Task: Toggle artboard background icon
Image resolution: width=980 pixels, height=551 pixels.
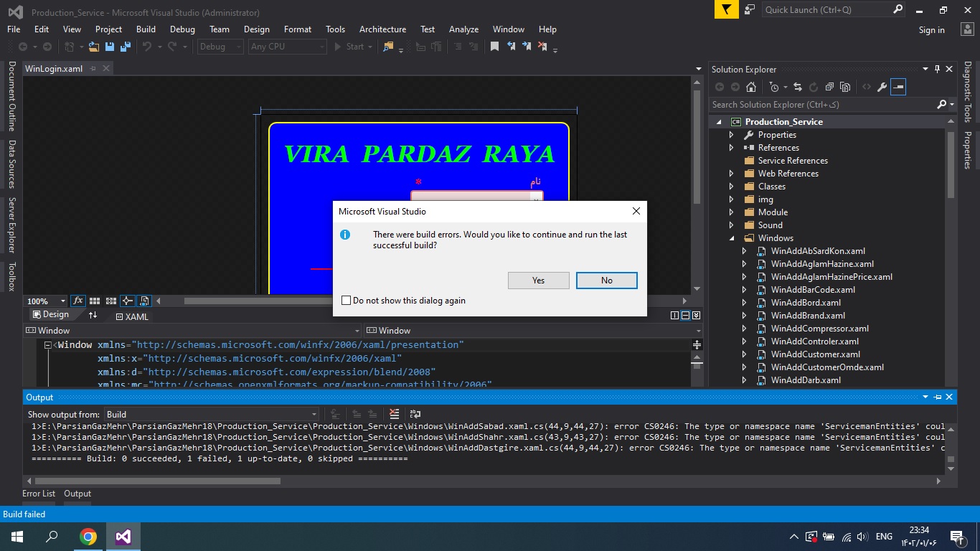Action: [144, 301]
